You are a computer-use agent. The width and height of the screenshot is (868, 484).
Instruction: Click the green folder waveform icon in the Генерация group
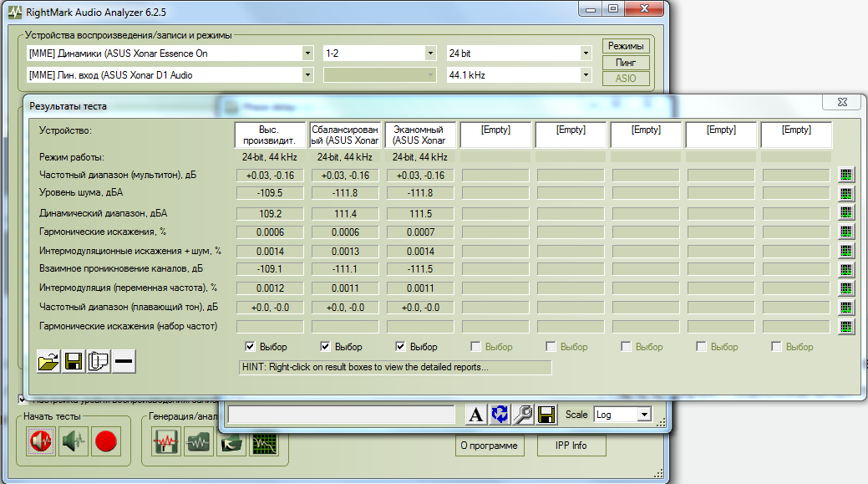pyautogui.click(x=199, y=442)
